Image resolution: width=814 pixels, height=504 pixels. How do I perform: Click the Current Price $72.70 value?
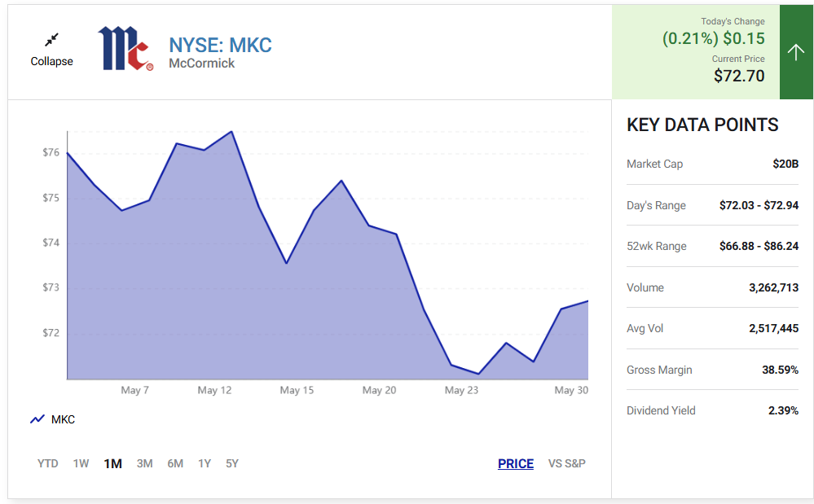(x=738, y=76)
